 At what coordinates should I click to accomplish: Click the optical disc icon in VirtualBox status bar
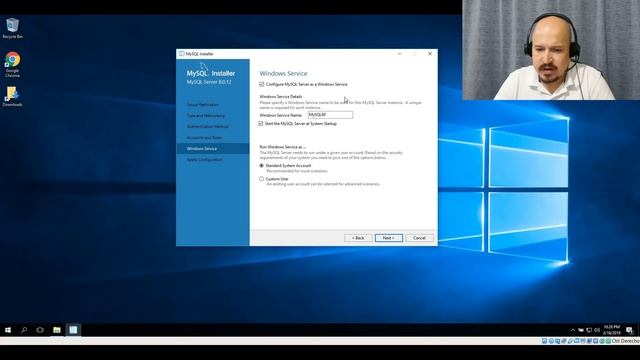(x=551, y=341)
